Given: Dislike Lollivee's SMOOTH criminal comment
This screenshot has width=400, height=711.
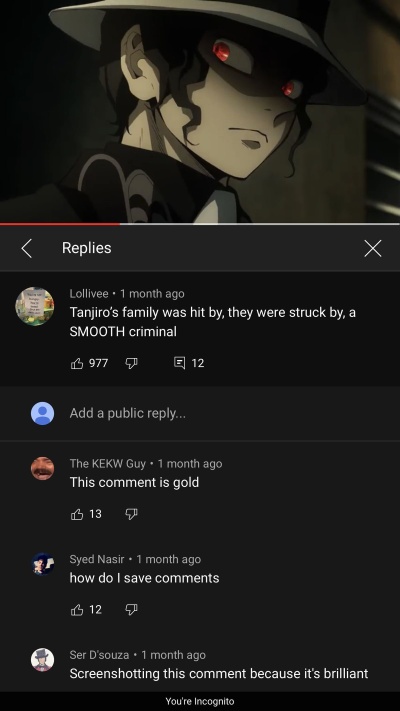Looking at the screenshot, I should coord(131,363).
